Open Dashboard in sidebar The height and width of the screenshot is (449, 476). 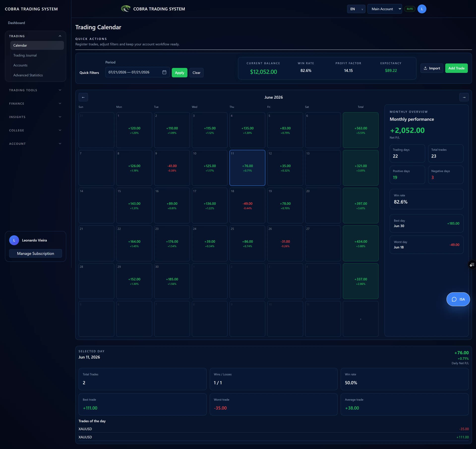click(16, 23)
